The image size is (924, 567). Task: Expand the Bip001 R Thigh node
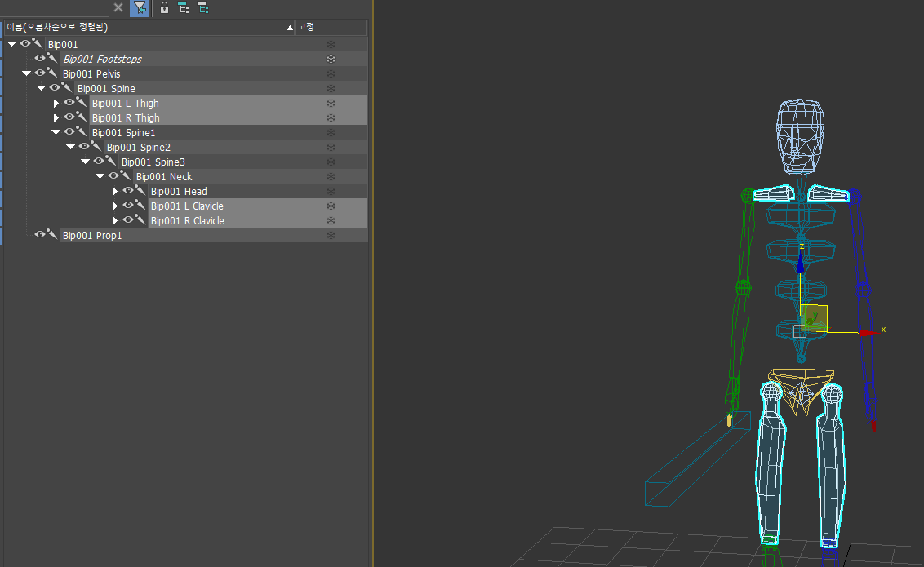(x=56, y=118)
